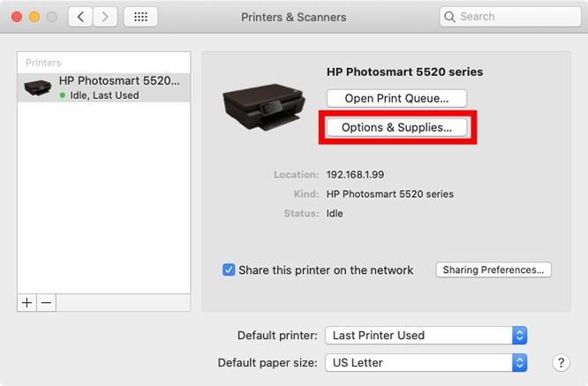Remove printer with minus button
Screen dimensions: 588x386
[x=47, y=302]
